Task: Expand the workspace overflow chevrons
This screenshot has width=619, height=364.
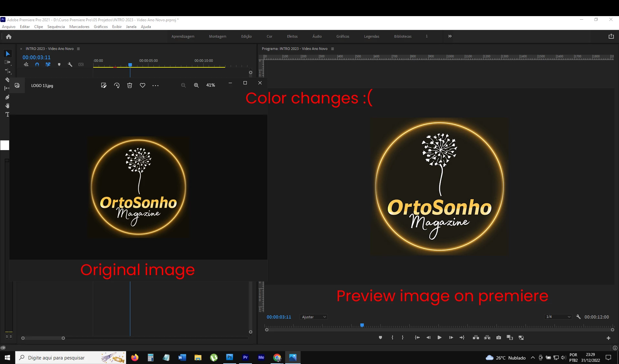Action: (x=450, y=36)
